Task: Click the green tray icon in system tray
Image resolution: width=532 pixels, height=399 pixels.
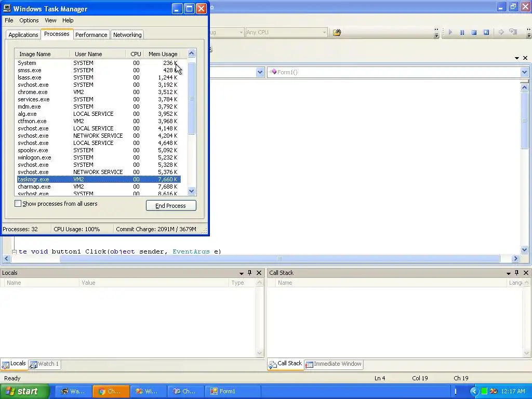Action: 484,391
